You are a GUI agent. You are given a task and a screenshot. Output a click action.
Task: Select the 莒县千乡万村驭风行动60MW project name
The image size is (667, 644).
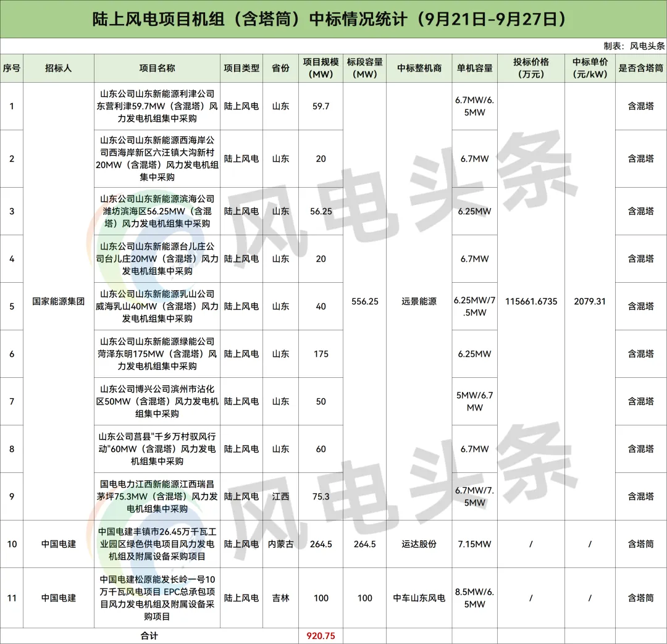click(x=157, y=449)
